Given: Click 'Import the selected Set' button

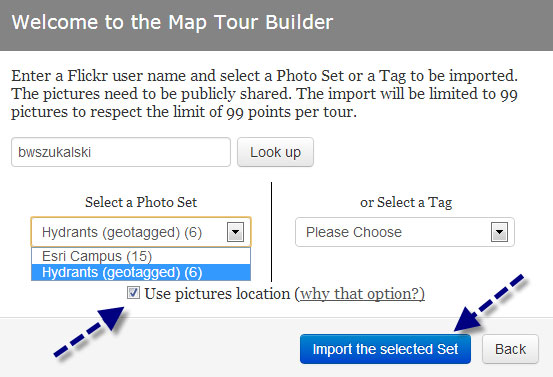Looking at the screenshot, I should click(385, 349).
